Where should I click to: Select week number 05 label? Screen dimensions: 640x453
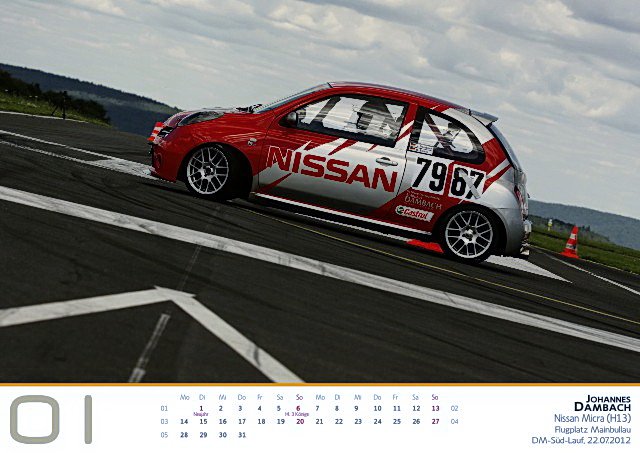click(164, 435)
